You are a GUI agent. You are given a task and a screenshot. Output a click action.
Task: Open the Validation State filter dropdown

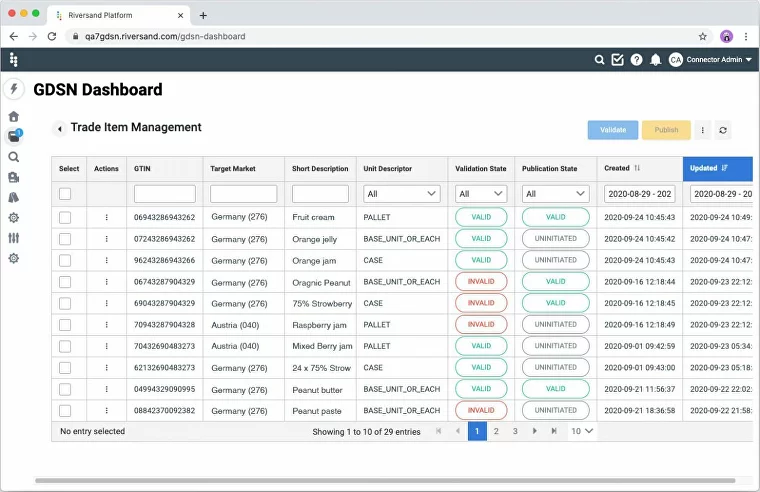pos(481,194)
